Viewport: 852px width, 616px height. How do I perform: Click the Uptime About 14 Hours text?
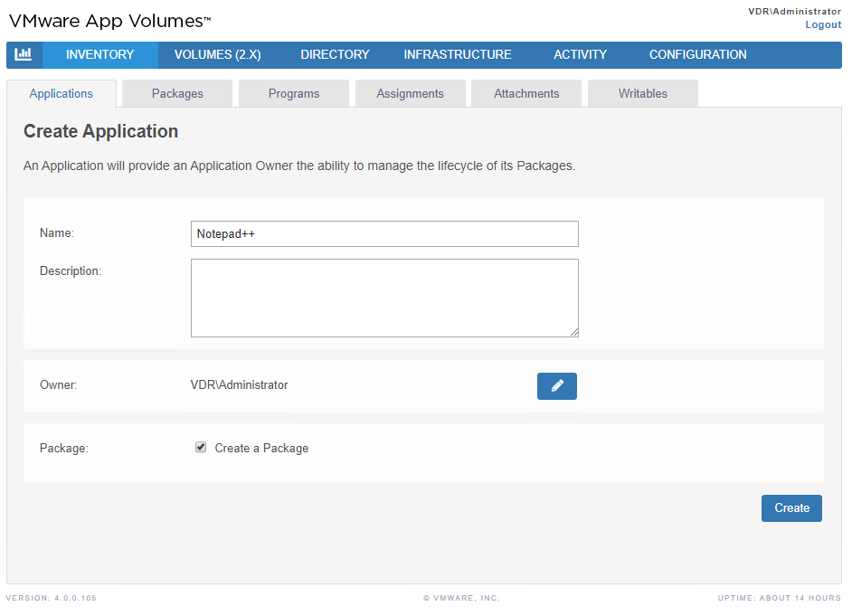(x=779, y=598)
